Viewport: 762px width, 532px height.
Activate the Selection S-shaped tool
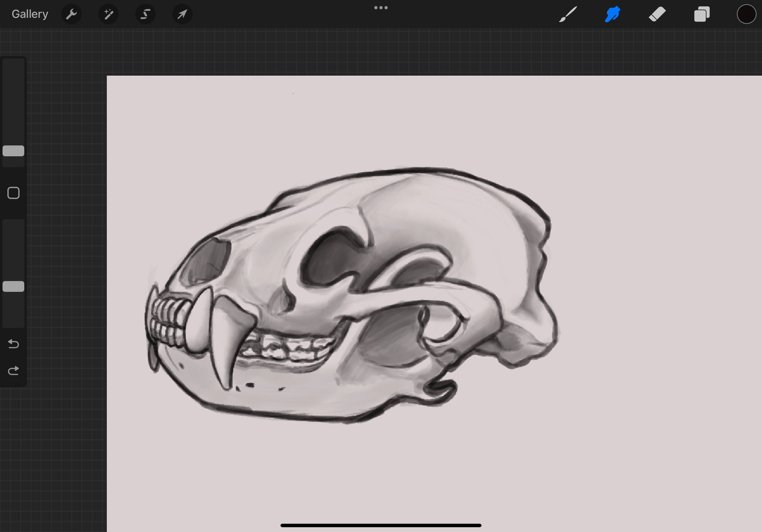tap(146, 14)
